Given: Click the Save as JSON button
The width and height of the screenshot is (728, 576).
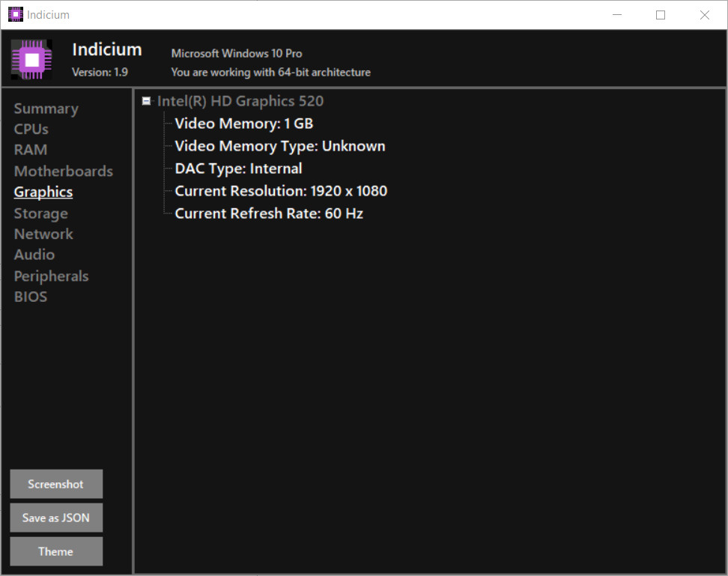Looking at the screenshot, I should [56, 518].
